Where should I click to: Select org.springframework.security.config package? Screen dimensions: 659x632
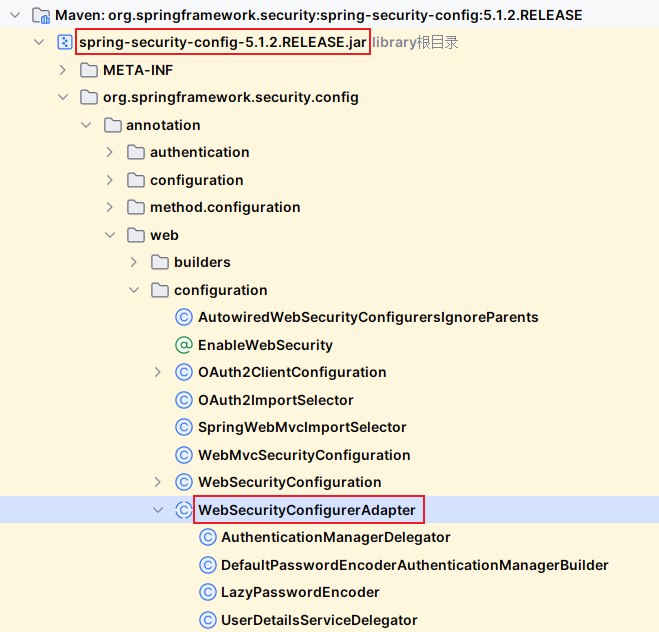point(231,97)
